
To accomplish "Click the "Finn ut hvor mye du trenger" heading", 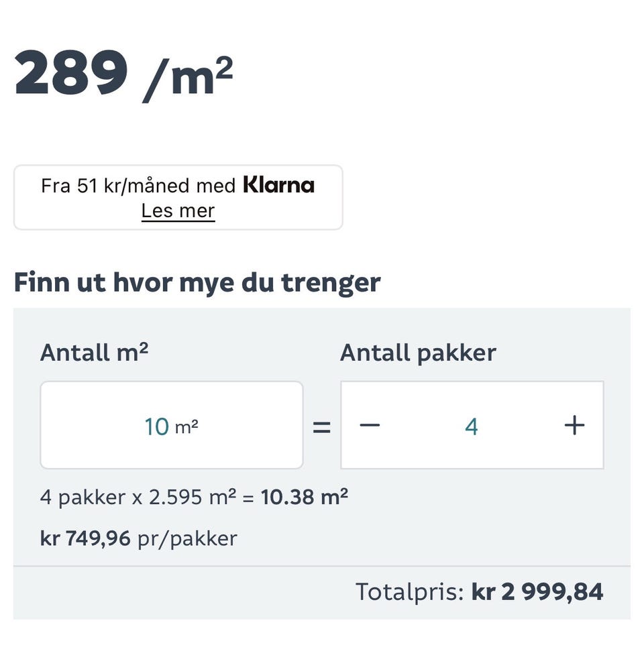I will pyautogui.click(x=197, y=282).
